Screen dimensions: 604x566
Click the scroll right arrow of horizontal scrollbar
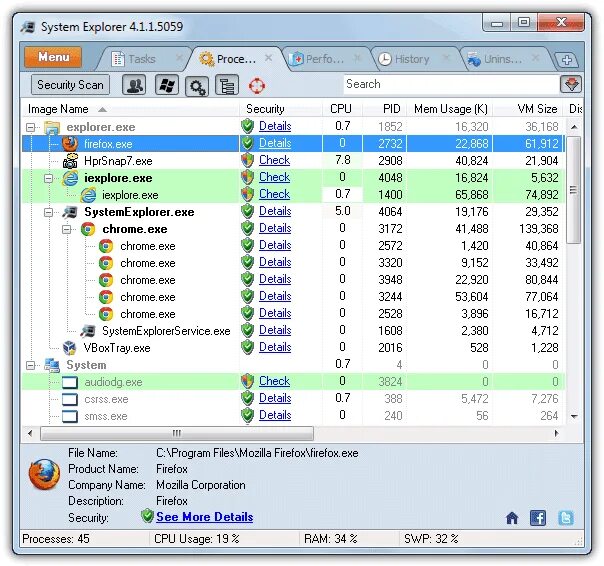tap(557, 433)
